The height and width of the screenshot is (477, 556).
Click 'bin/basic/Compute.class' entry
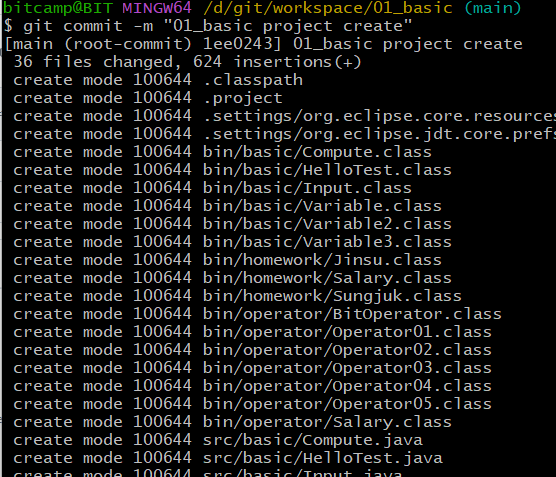[317, 152]
